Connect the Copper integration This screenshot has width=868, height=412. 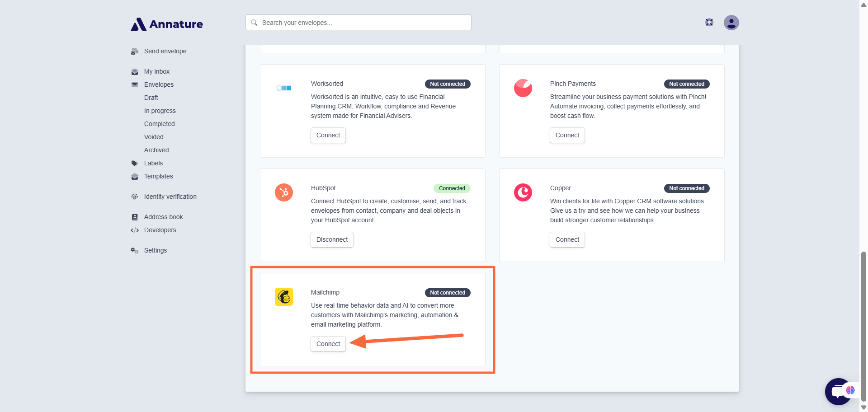pos(567,239)
